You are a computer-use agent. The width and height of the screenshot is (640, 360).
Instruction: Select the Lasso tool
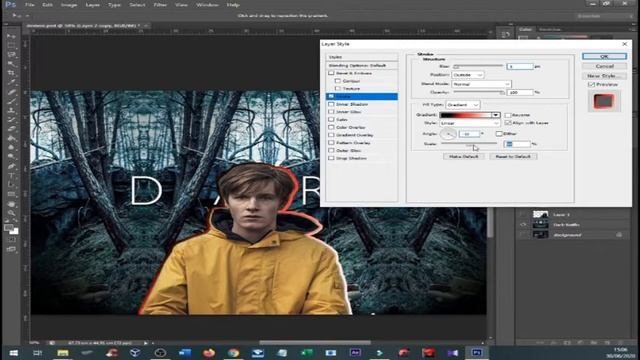click(11, 55)
